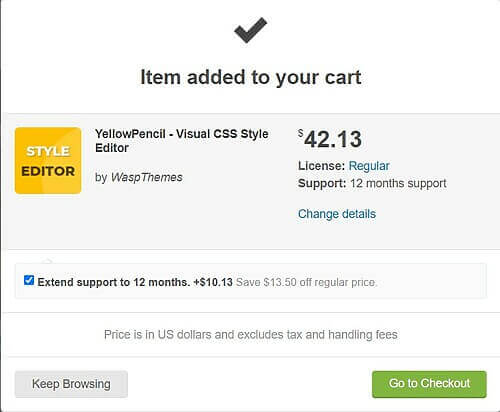Image resolution: width=500 pixels, height=412 pixels.
Task: Click the US dollars tax and fees note
Action: pos(251,334)
